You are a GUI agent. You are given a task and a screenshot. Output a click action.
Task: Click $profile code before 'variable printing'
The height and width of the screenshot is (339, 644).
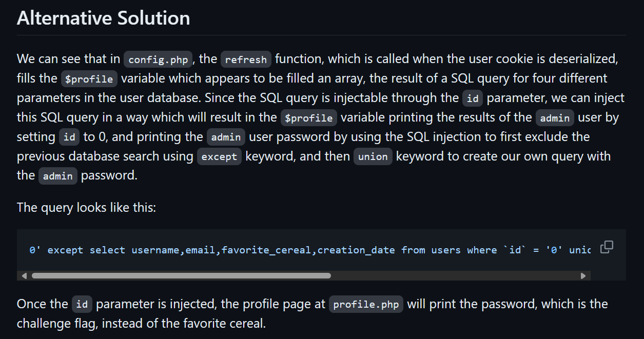point(309,118)
